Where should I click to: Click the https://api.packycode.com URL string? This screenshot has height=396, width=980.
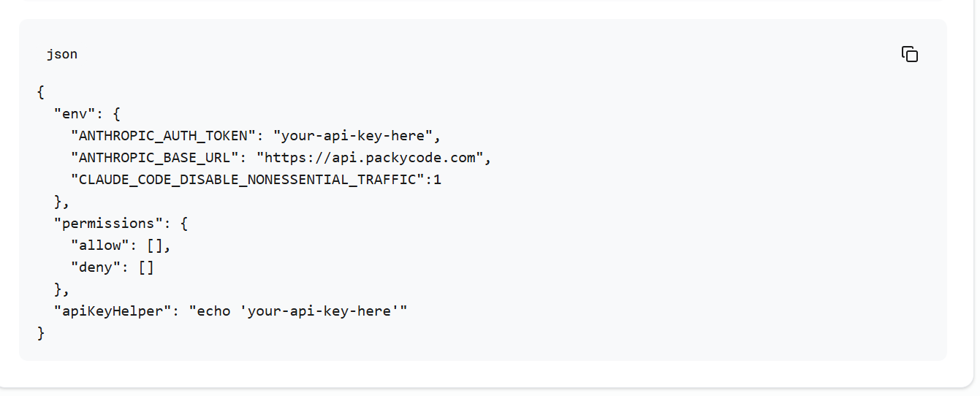370,158
